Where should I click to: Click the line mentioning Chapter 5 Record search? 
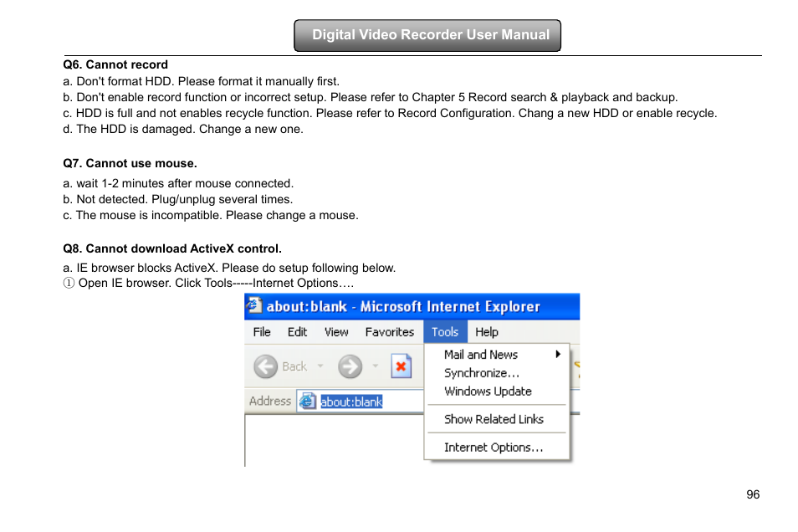(370, 97)
